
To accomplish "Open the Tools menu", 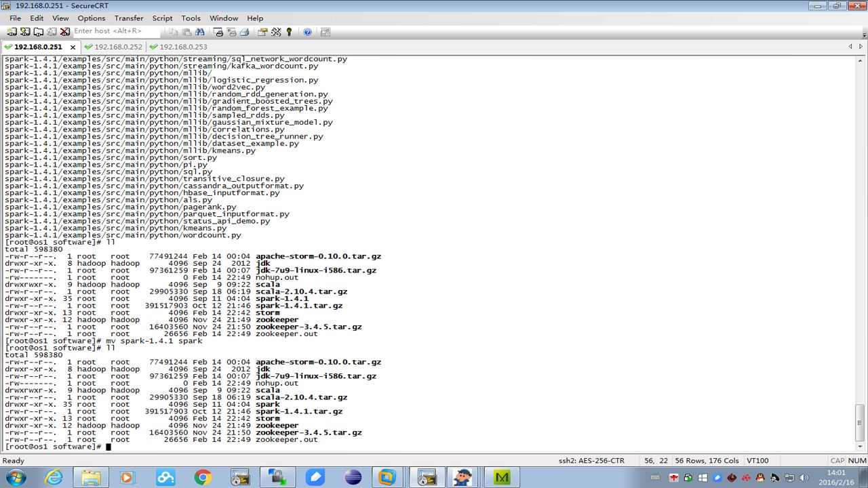I will pyautogui.click(x=191, y=18).
